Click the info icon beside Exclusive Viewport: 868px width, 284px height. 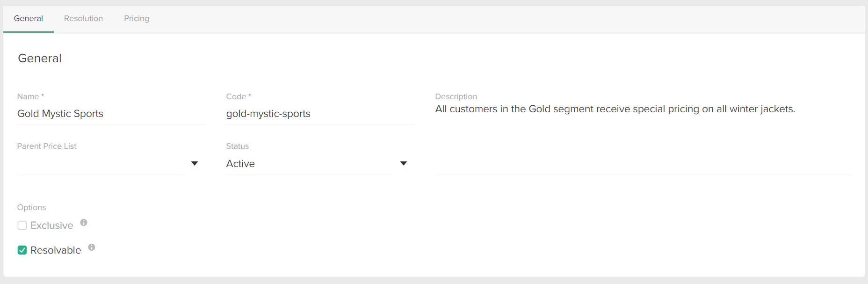(84, 223)
